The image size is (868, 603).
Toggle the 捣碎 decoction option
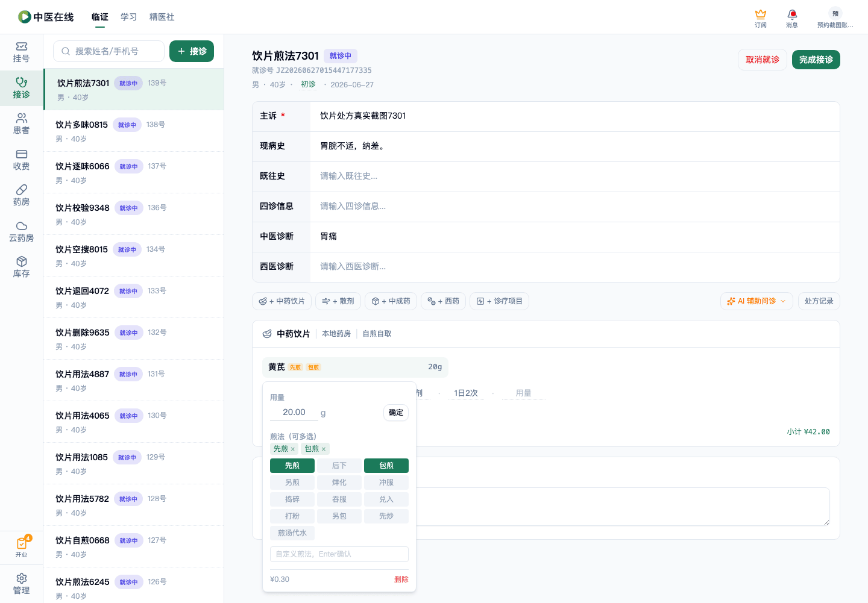coord(292,499)
